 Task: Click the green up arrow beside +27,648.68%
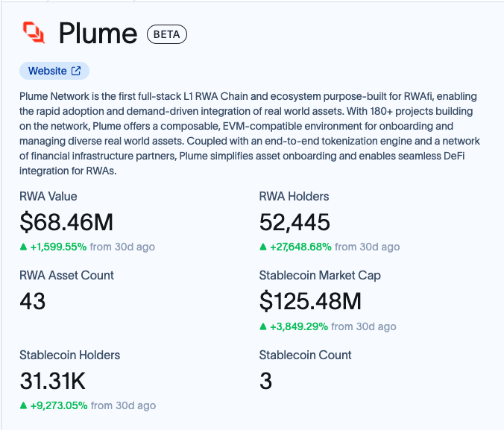263,247
